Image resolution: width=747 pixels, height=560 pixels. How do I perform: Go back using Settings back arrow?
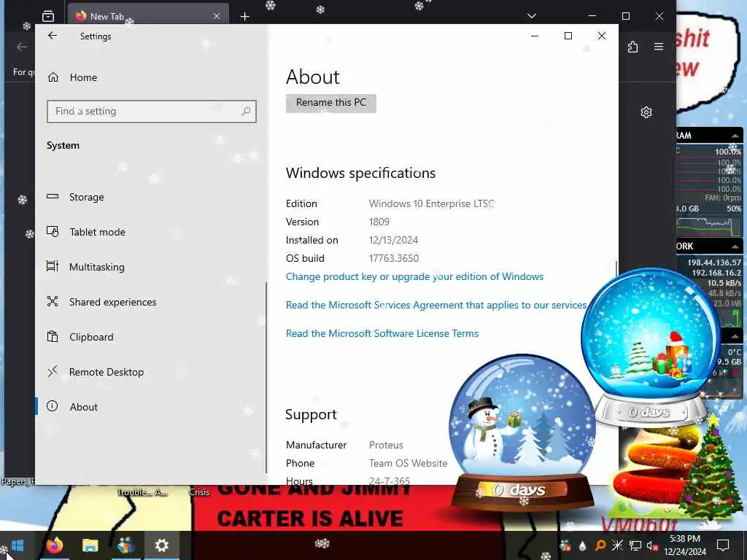[x=53, y=36]
